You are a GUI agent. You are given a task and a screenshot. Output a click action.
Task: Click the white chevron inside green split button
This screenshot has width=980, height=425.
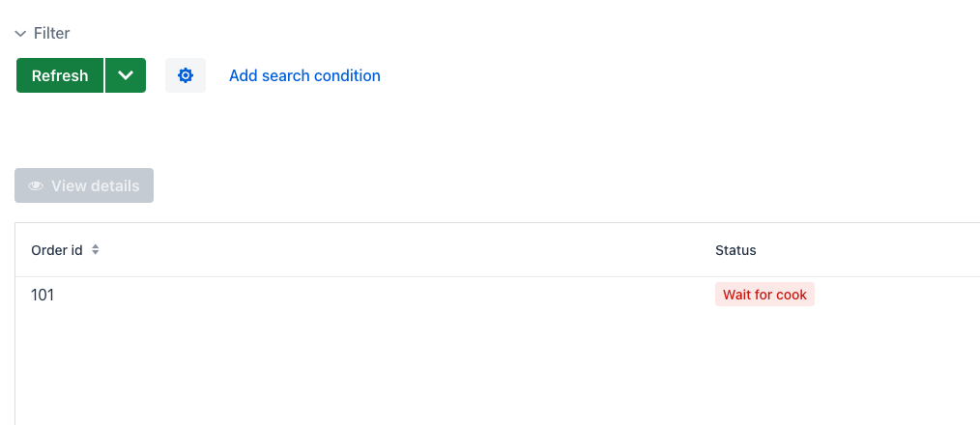126,75
